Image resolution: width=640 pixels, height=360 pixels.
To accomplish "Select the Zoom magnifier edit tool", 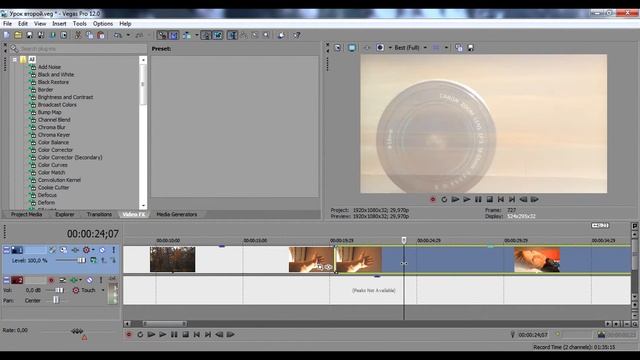I will pyautogui.click(x=266, y=36).
